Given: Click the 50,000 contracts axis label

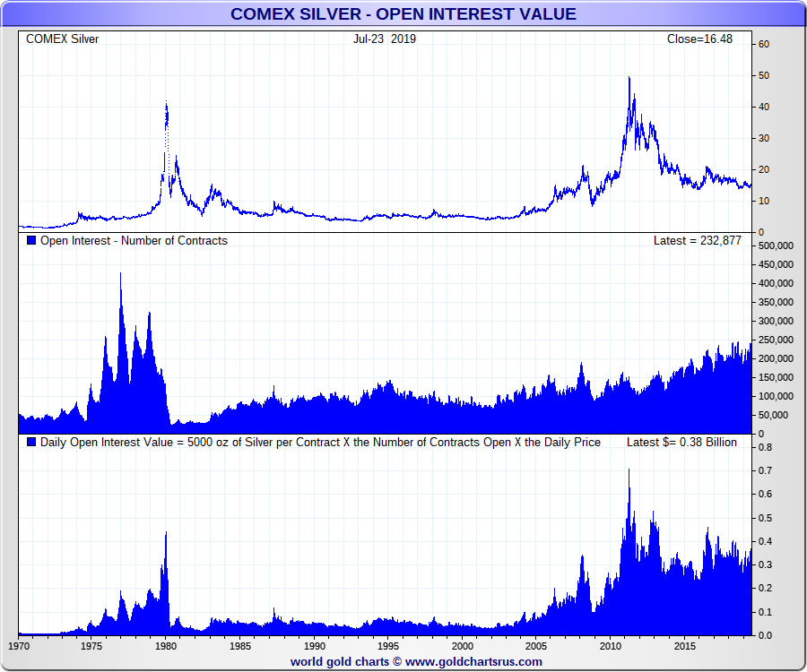Looking at the screenshot, I should click(773, 415).
